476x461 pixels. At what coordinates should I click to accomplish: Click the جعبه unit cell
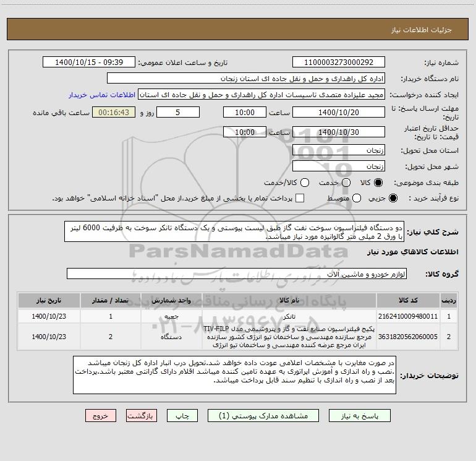171,316
